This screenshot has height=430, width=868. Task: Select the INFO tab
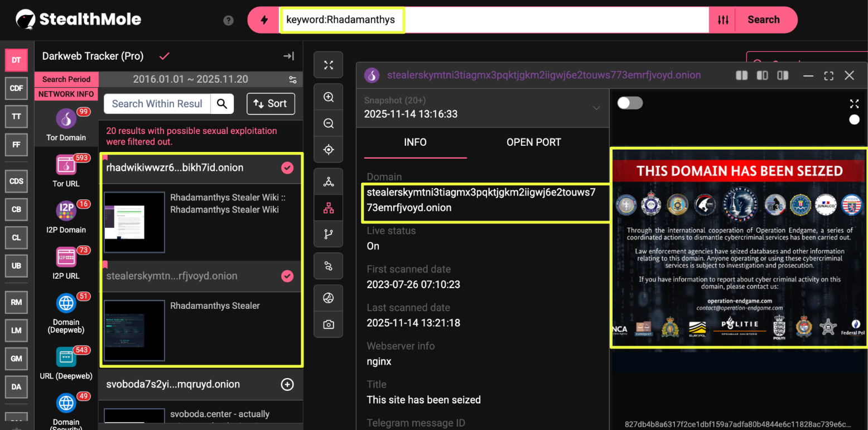(415, 142)
